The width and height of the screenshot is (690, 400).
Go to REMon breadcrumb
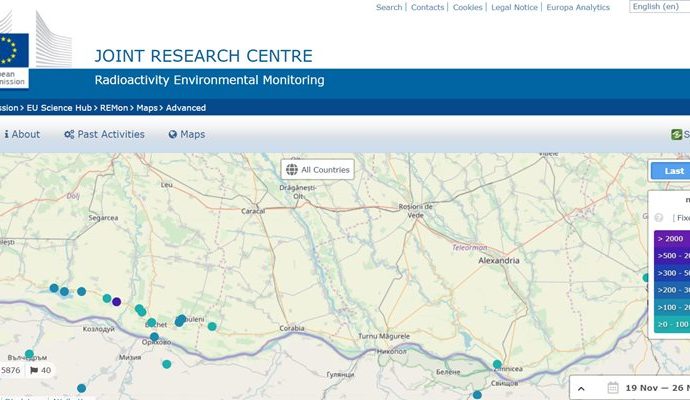click(114, 108)
